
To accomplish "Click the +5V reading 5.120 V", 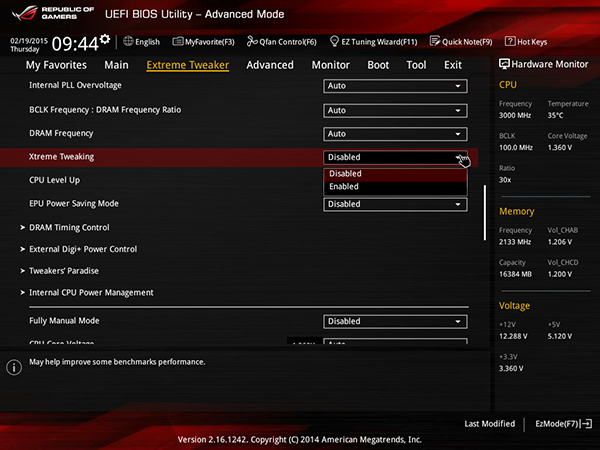I will (x=560, y=336).
